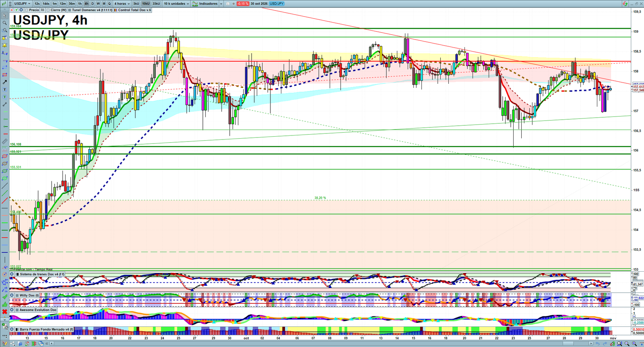This screenshot has width=644, height=347.
Task: Open the '4 horas' timeframe dropdown
Action: (x=122, y=4)
